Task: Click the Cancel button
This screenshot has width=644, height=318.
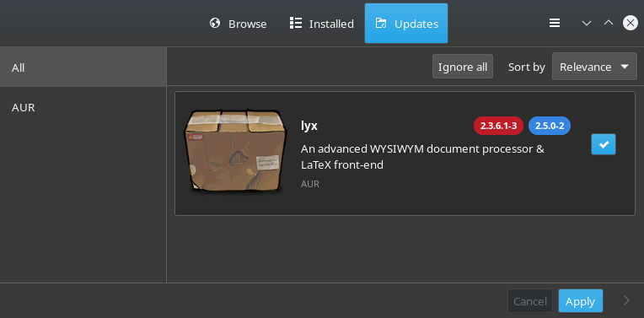Action: tap(530, 301)
